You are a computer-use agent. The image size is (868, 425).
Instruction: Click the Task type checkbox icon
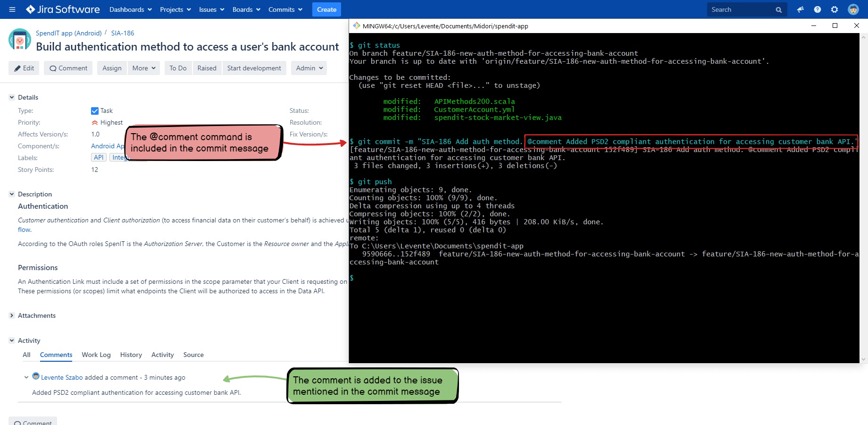click(95, 110)
